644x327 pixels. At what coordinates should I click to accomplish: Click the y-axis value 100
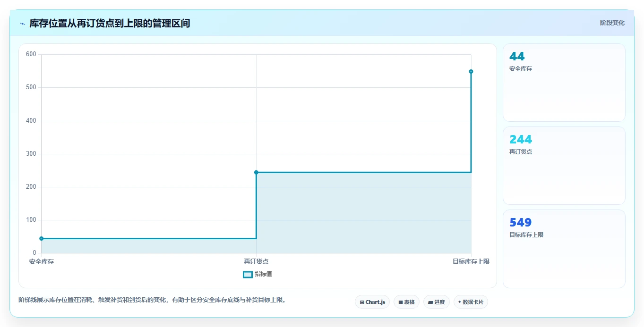point(31,220)
